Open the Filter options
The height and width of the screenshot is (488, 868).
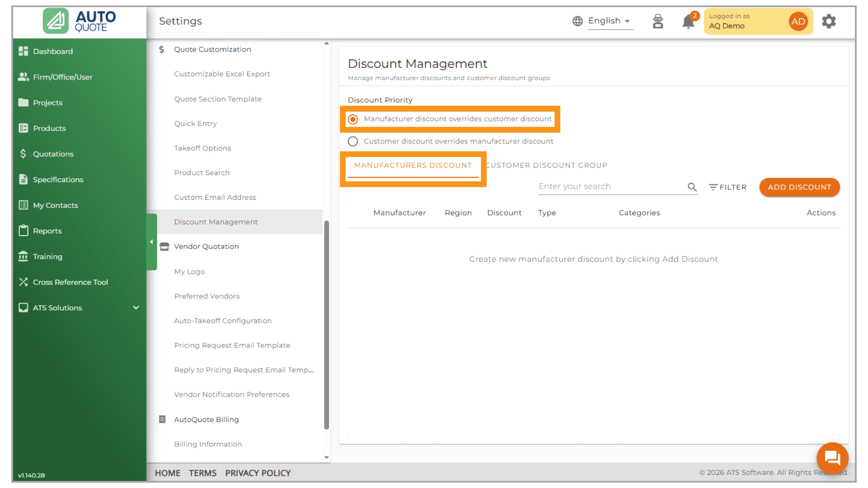727,187
